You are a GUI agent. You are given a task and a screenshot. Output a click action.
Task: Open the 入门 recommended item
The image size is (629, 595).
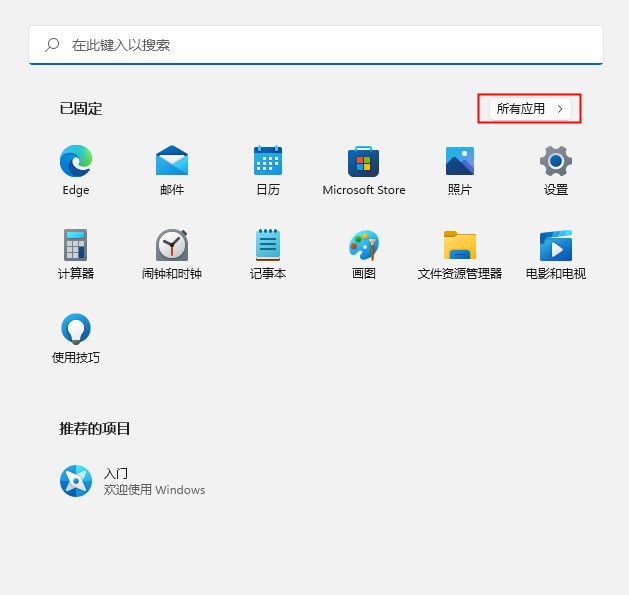tap(132, 481)
